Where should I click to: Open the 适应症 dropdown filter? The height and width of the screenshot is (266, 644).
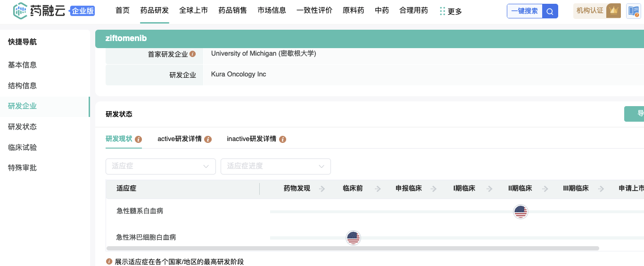pyautogui.click(x=160, y=166)
